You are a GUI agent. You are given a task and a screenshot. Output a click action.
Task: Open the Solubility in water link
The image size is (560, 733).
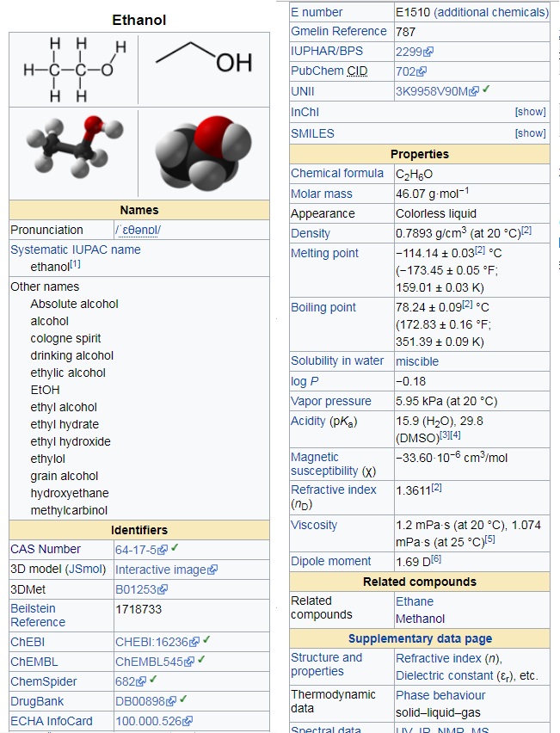[x=337, y=360]
